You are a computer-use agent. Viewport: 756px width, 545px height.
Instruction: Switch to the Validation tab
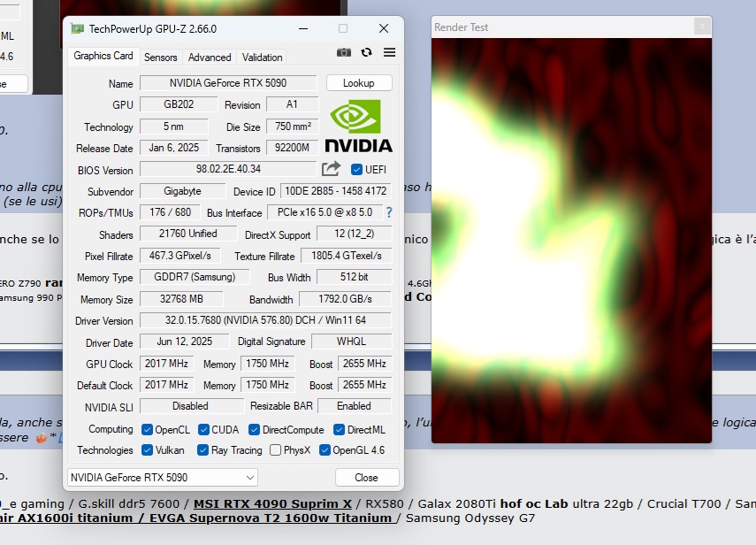coord(263,58)
